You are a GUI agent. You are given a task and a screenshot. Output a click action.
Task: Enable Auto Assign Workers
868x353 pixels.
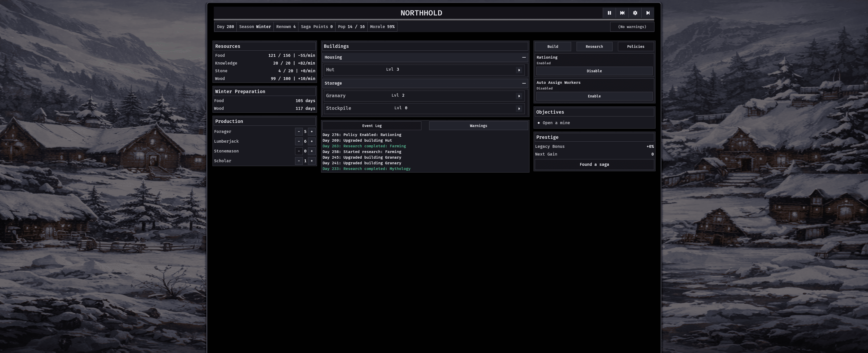(594, 96)
